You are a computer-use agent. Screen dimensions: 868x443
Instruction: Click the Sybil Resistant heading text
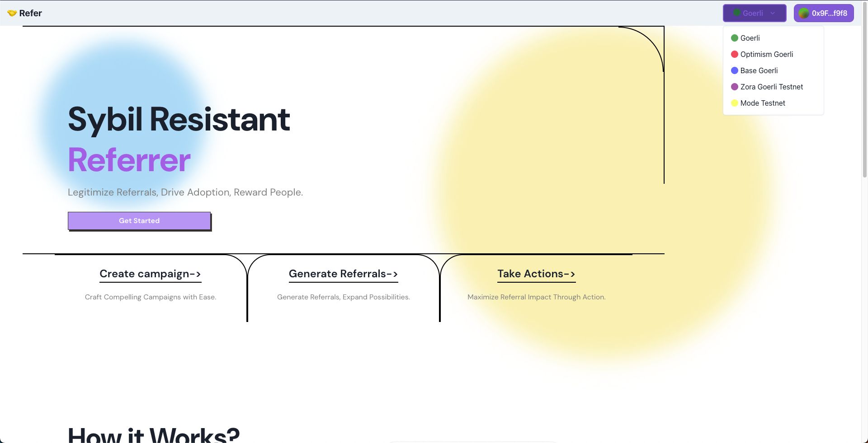coord(179,120)
